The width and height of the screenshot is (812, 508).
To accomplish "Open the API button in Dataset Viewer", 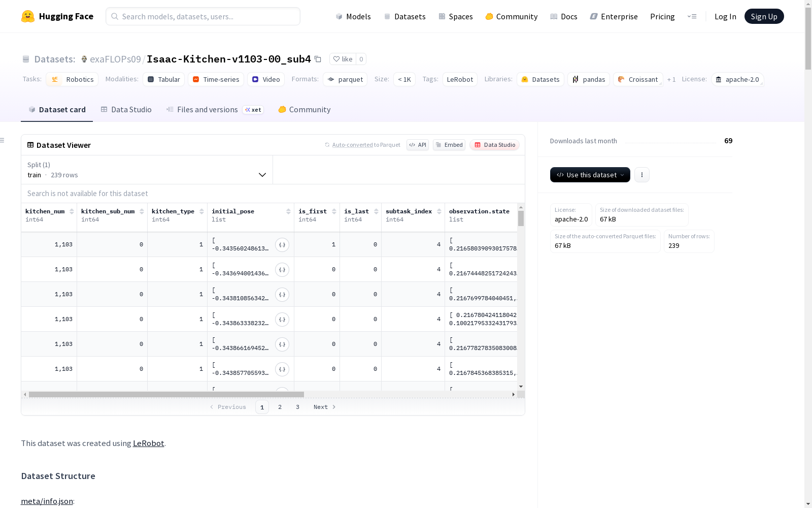I will 418,145.
